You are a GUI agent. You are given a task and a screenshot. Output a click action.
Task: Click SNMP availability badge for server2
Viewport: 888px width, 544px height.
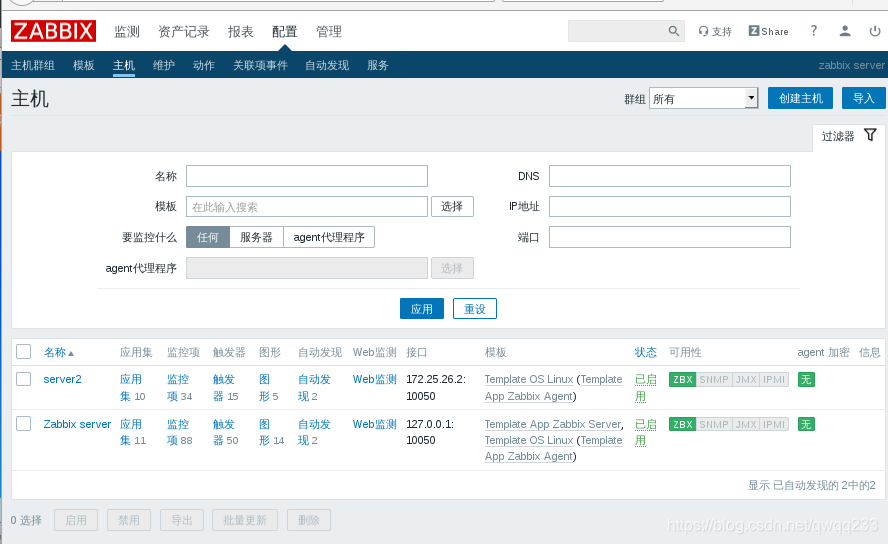coord(714,379)
